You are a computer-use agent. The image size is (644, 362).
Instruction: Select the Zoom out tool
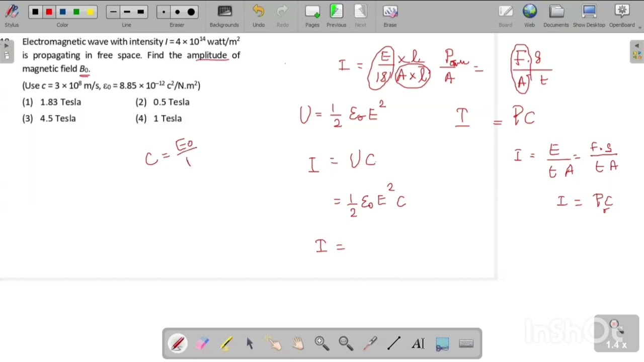click(346, 344)
